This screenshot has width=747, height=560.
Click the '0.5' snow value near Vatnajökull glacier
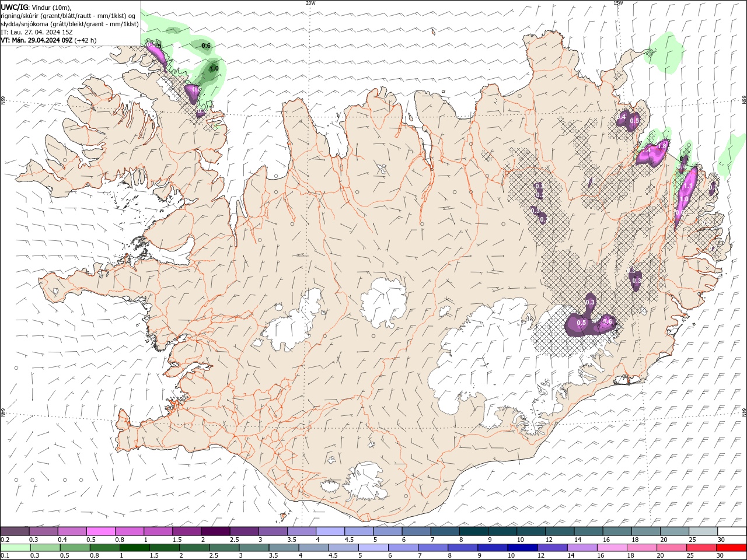[x=581, y=323]
